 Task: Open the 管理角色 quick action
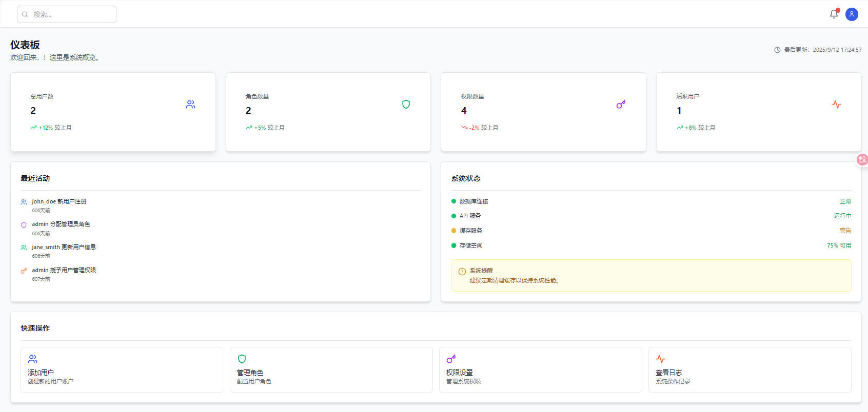tap(331, 369)
